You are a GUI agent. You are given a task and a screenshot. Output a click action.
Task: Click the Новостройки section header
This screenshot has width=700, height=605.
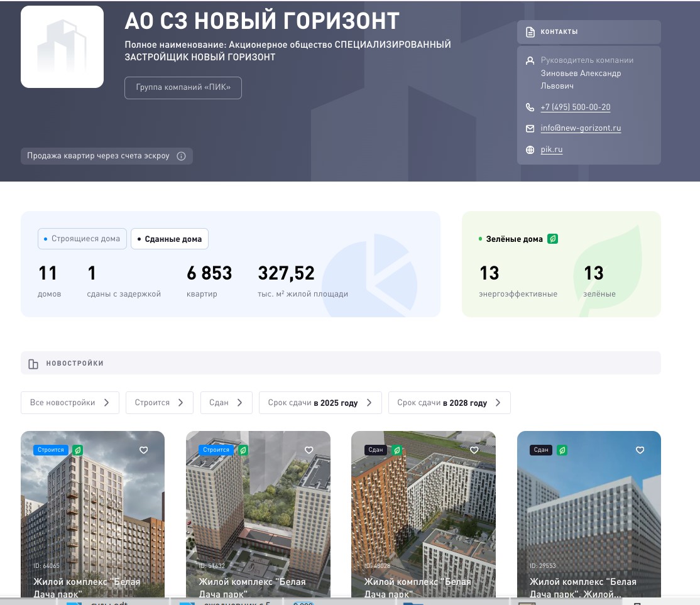pyautogui.click(x=341, y=363)
